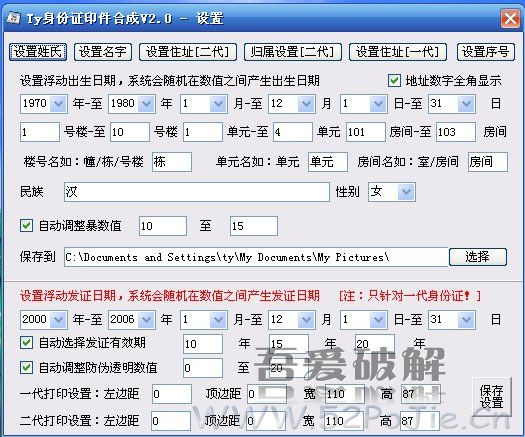Click the 选择 browse button for save path

[478, 257]
